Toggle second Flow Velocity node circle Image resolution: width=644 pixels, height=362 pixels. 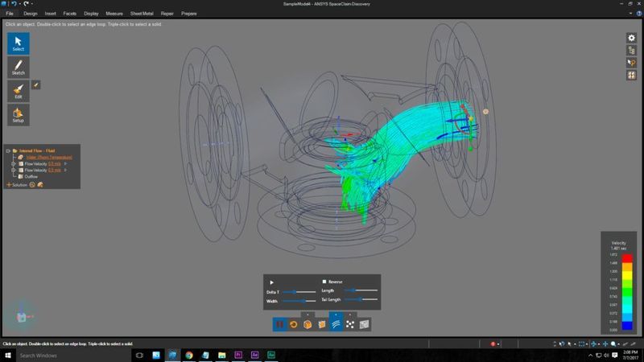[14, 170]
